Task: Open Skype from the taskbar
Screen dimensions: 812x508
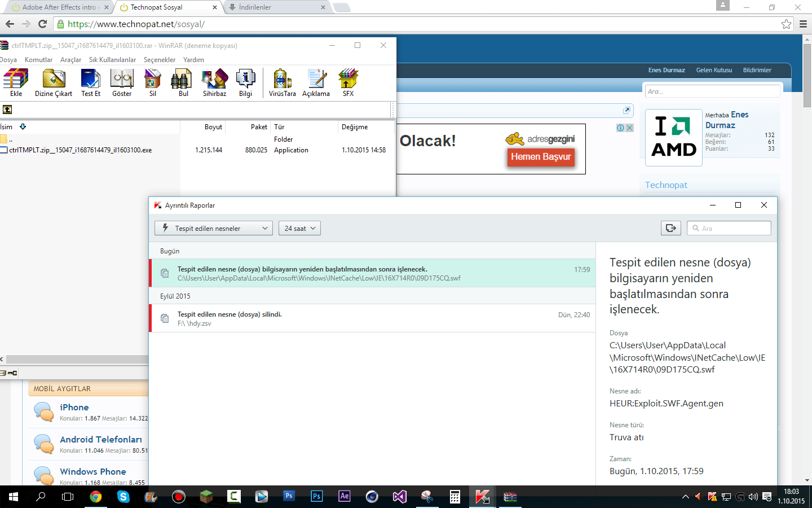Action: pyautogui.click(x=123, y=497)
